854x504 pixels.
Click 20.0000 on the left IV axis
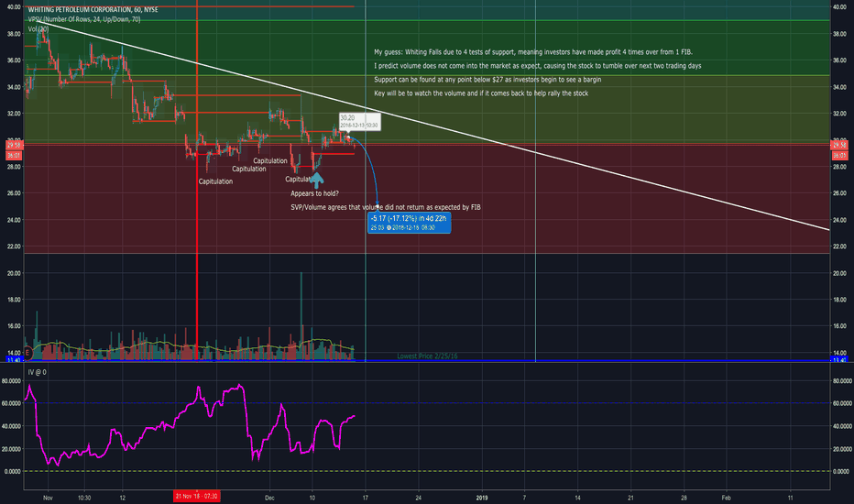click(12, 449)
